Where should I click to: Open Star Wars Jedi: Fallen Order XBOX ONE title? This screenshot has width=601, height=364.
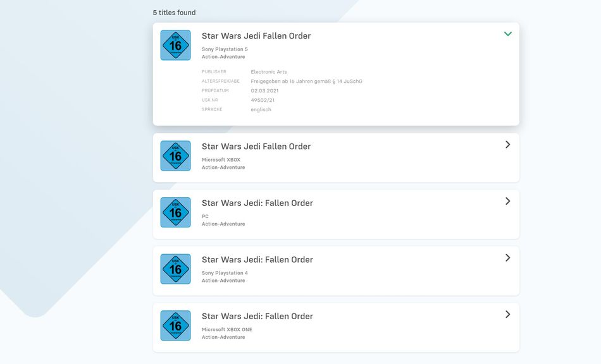[257, 317]
